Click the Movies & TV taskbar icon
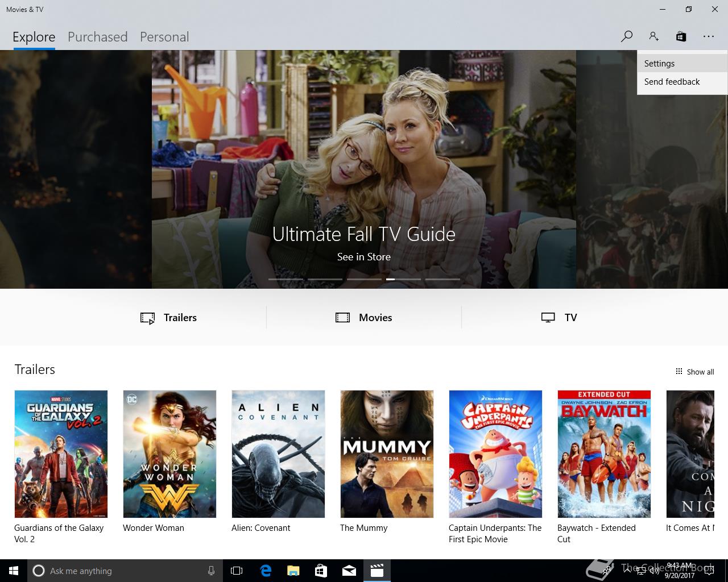 click(x=377, y=571)
